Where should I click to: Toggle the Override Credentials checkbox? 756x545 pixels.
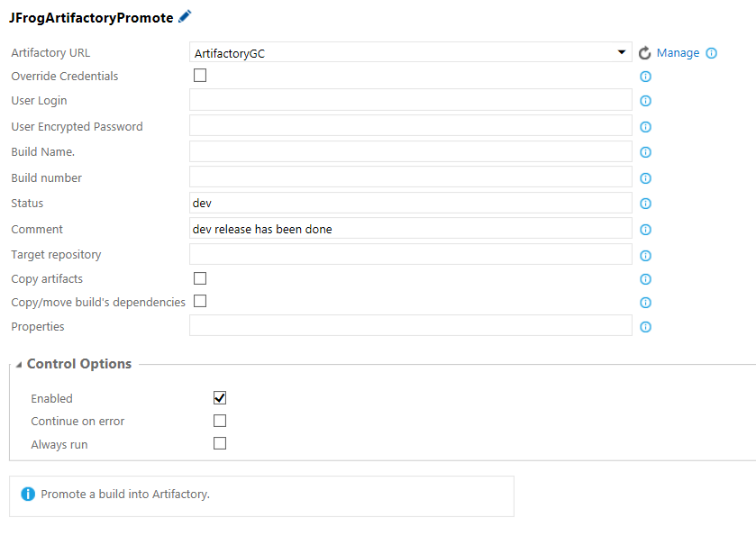point(200,75)
